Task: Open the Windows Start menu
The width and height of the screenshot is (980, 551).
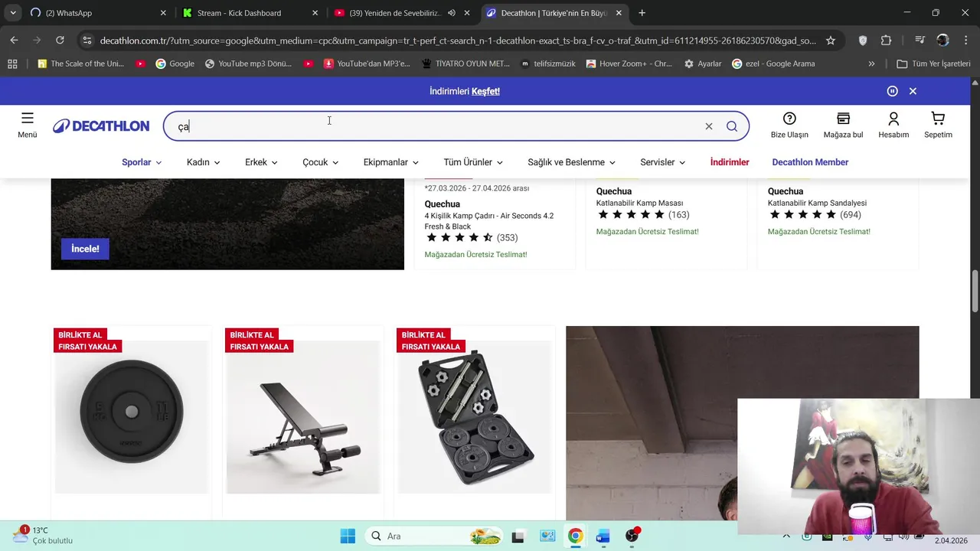Action: pos(348,536)
